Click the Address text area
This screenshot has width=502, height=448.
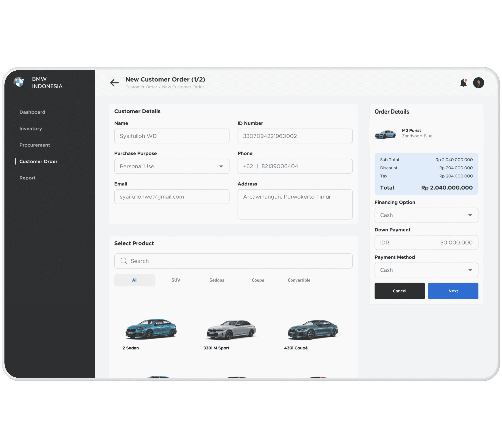295,204
